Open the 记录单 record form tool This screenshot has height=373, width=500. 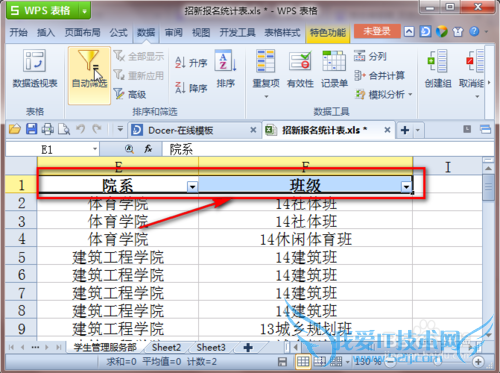(x=334, y=69)
